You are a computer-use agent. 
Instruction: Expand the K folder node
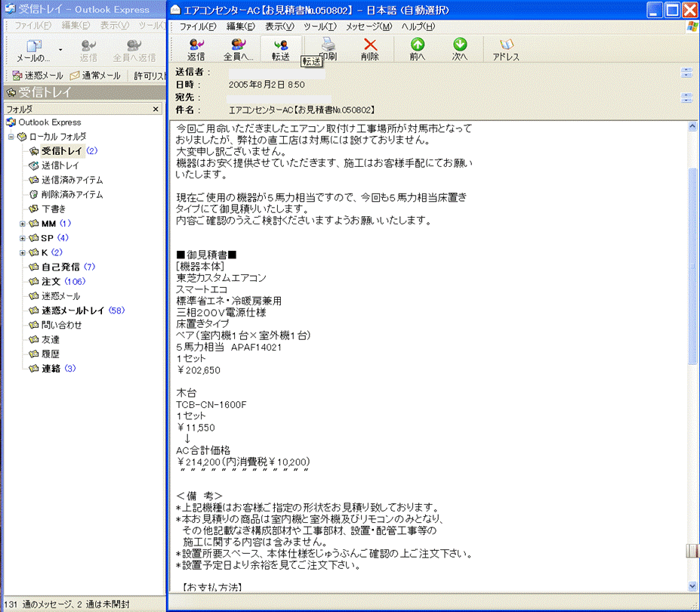point(23,253)
